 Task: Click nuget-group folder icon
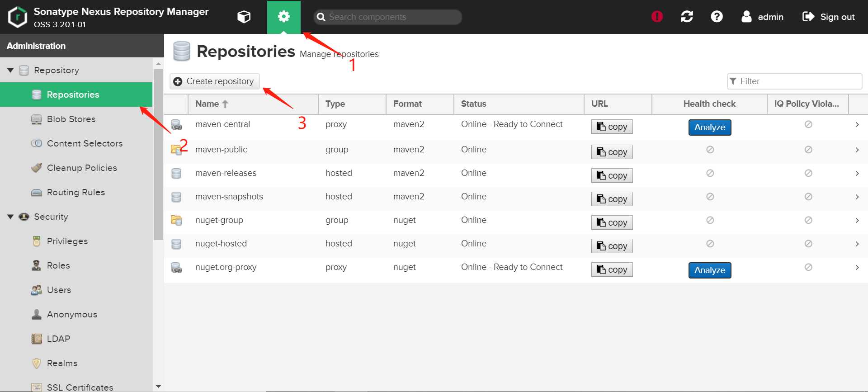pos(176,221)
